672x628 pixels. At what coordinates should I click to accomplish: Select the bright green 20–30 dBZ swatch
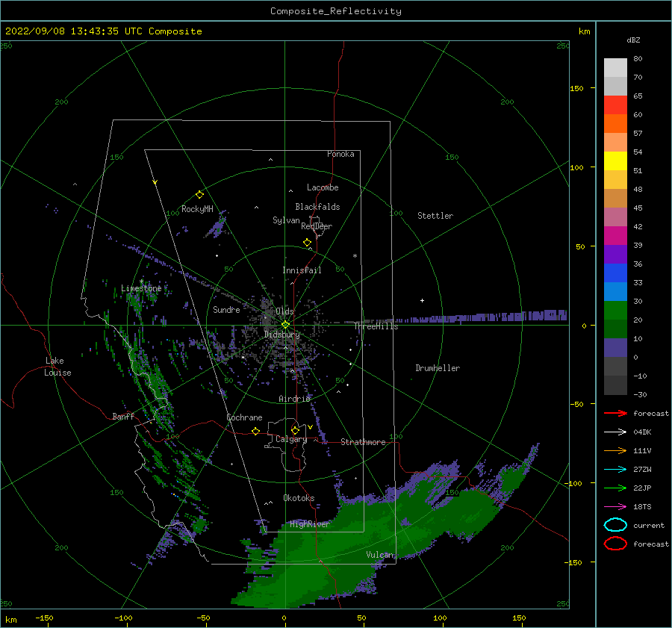pos(615,311)
